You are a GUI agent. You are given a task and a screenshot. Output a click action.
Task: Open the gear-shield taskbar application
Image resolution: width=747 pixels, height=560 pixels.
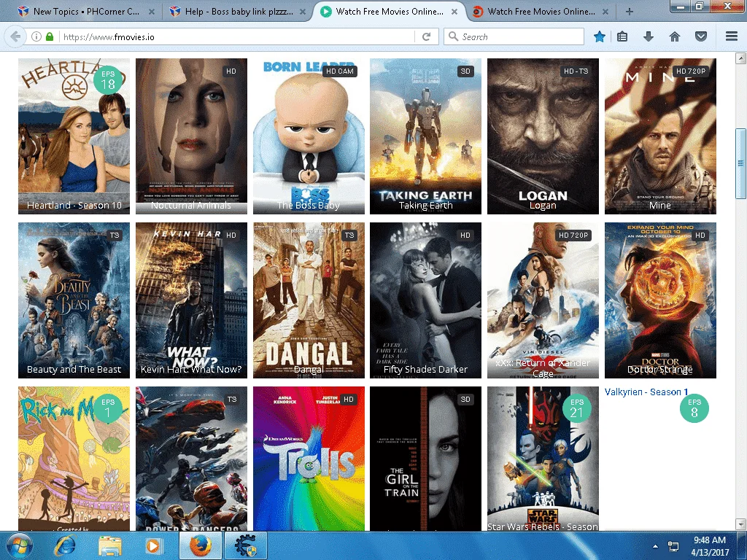coord(245,545)
